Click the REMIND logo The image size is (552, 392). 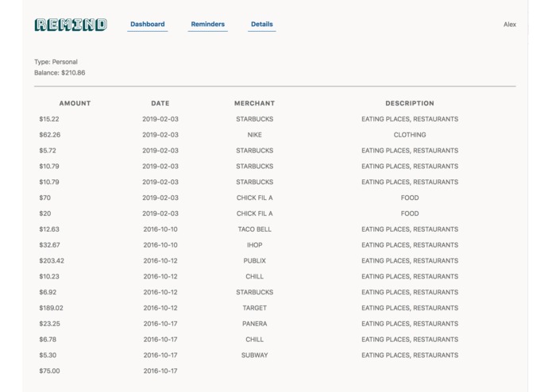tap(71, 25)
